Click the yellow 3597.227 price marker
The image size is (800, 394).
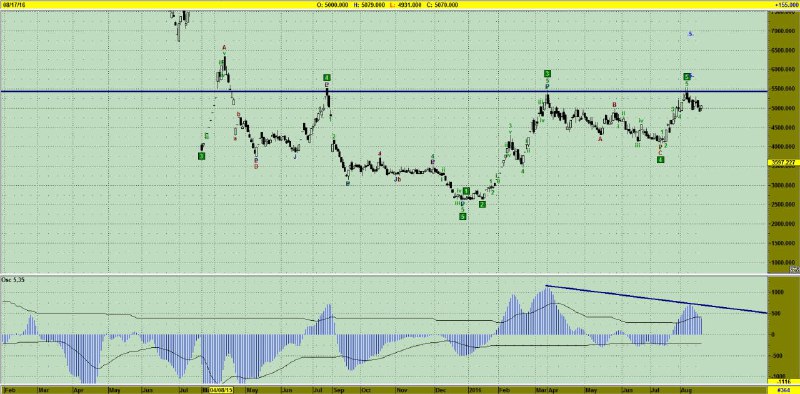click(784, 163)
